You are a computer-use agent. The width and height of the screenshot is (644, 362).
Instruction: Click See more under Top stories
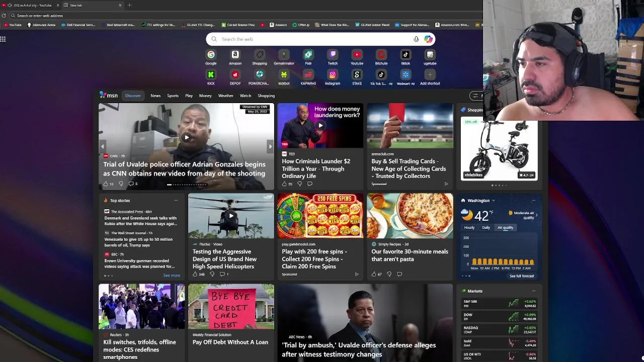click(x=172, y=276)
